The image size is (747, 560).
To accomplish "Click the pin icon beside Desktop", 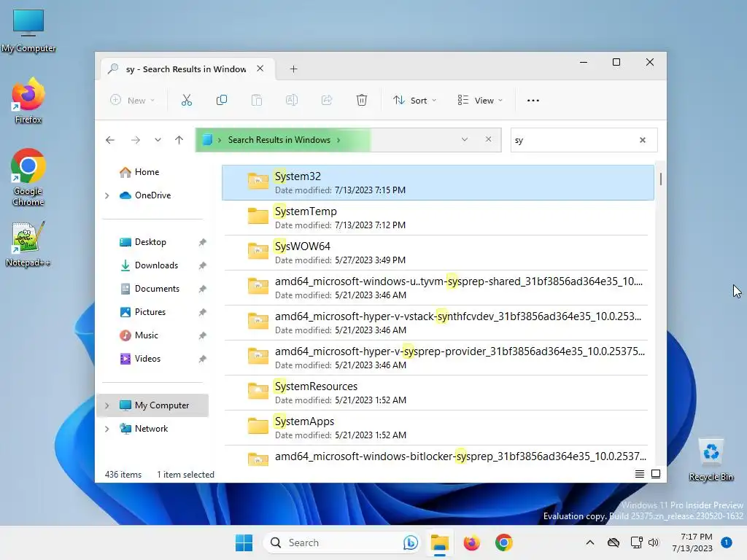I will [203, 242].
